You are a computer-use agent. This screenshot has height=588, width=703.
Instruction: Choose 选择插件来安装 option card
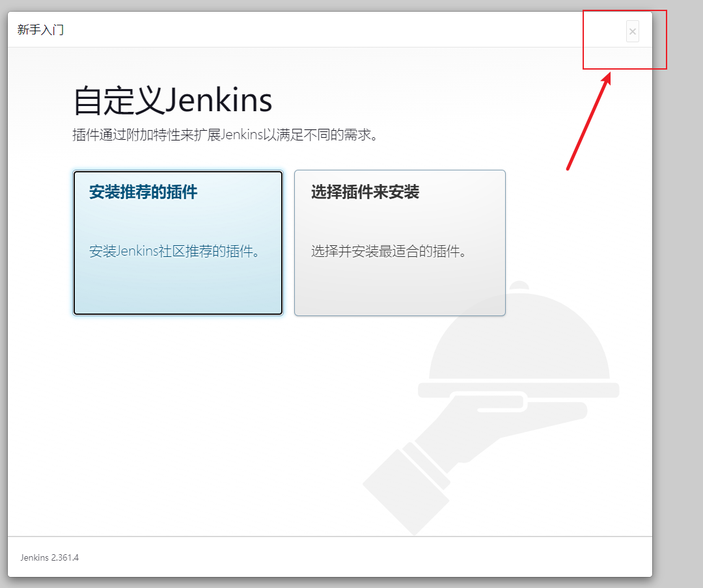(400, 243)
